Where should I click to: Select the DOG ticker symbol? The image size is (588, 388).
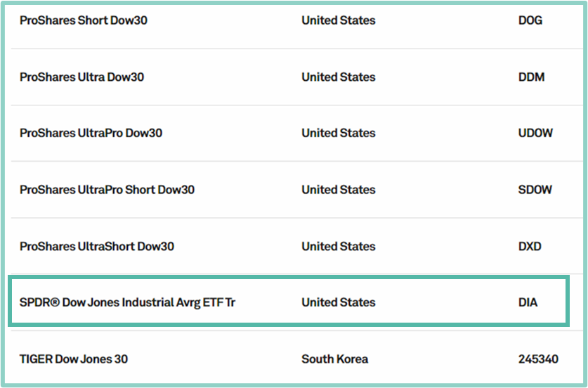(530, 20)
